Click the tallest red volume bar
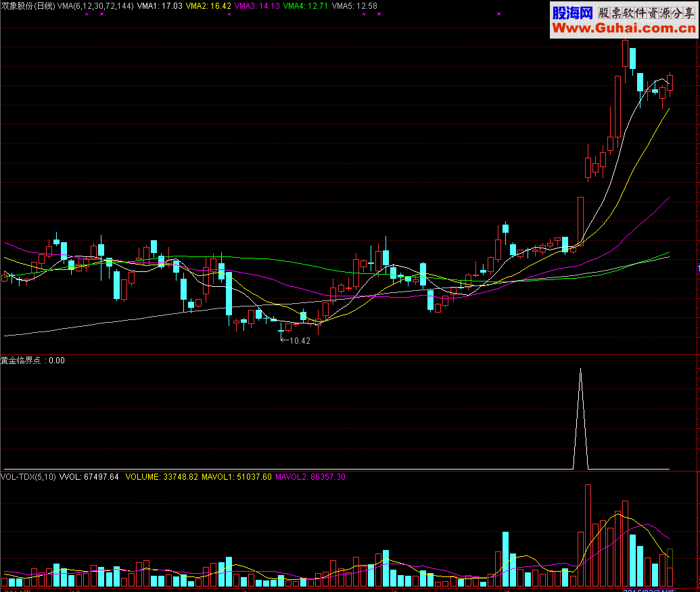Screen dimensions: 700x592 588,536
